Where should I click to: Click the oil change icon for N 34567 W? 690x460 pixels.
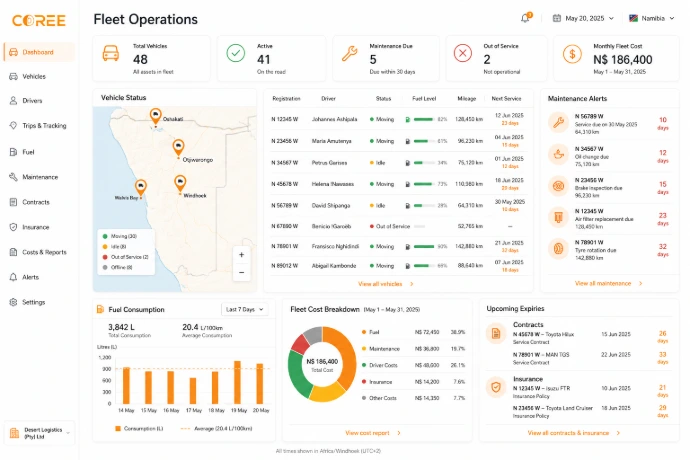pyautogui.click(x=558, y=155)
